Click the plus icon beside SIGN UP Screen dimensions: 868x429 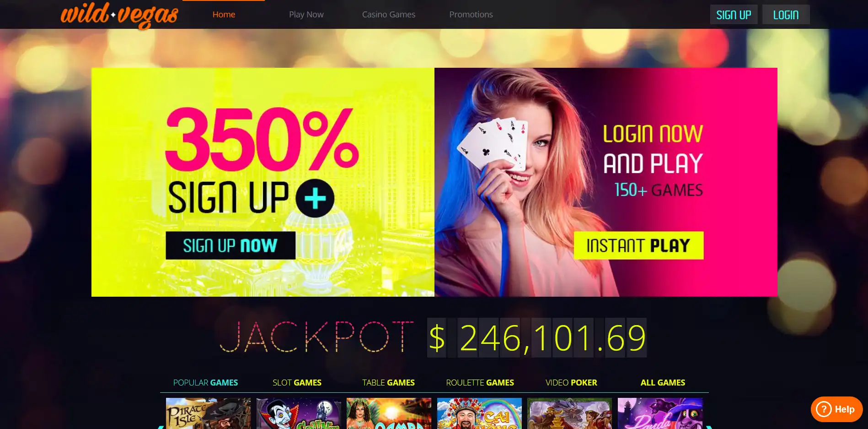(315, 198)
